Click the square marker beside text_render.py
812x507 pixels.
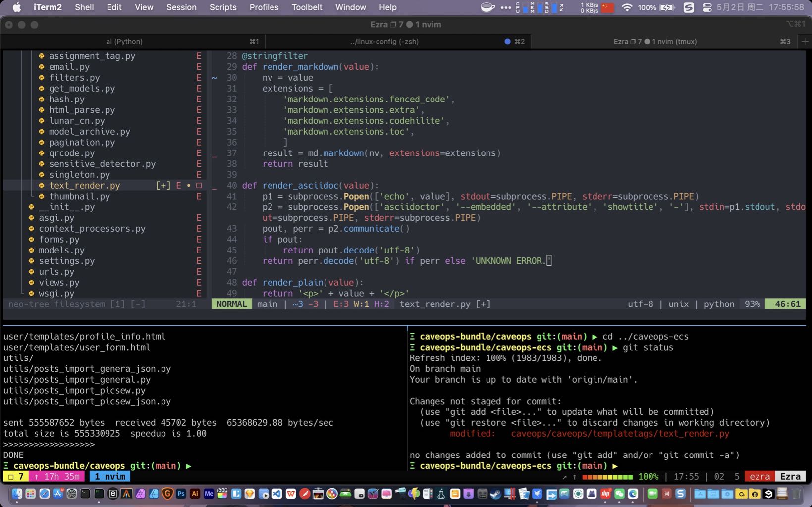pyautogui.click(x=199, y=186)
